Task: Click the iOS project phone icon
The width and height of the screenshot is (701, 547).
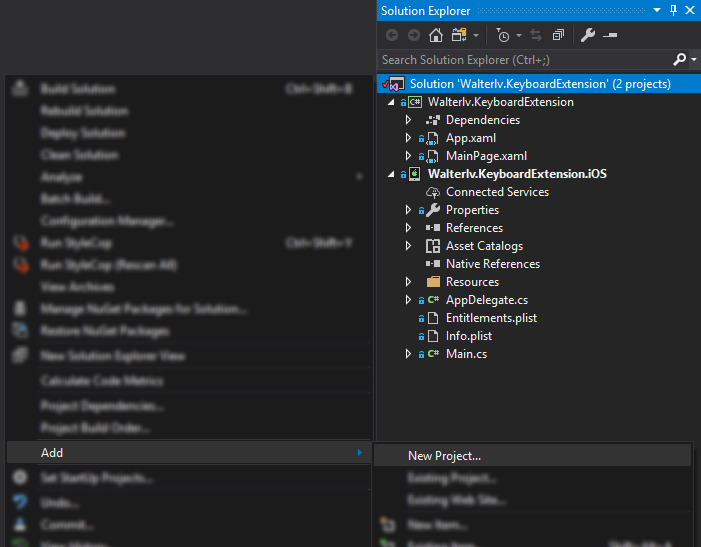Action: click(x=415, y=174)
